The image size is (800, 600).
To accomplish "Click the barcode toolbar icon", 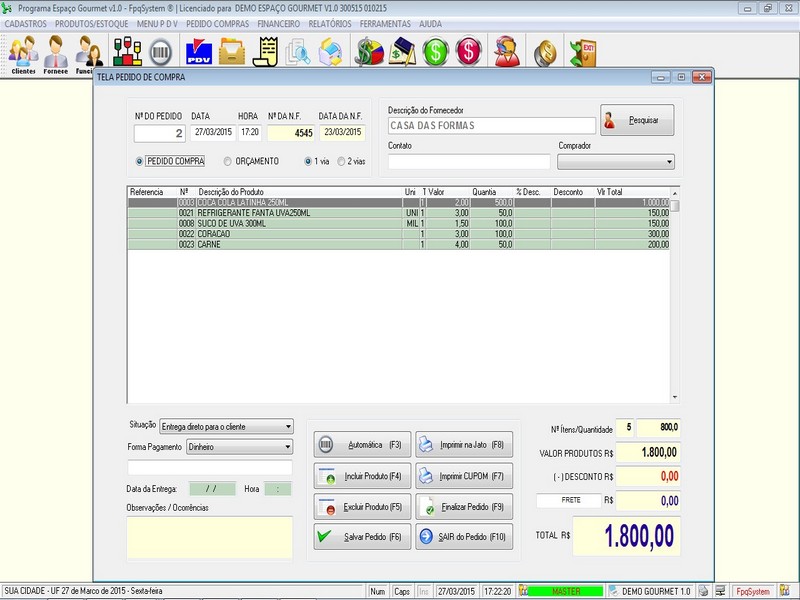I will point(160,52).
